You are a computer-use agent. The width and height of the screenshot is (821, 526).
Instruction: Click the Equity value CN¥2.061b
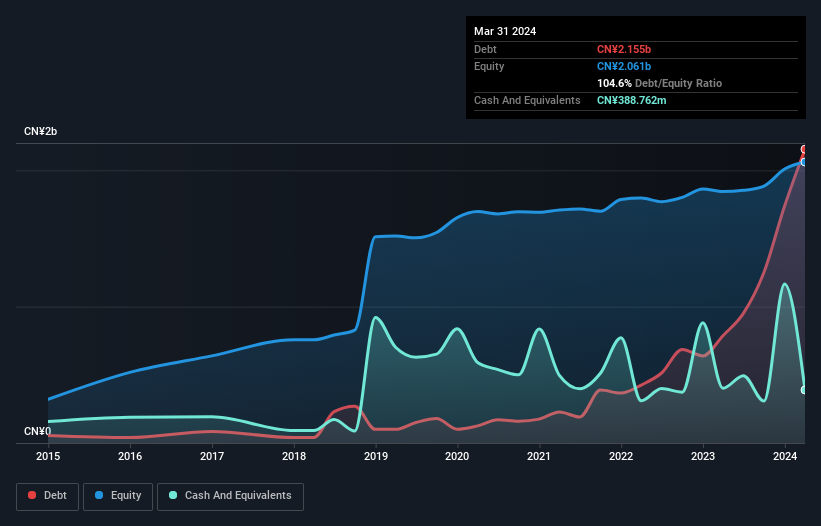(624, 66)
